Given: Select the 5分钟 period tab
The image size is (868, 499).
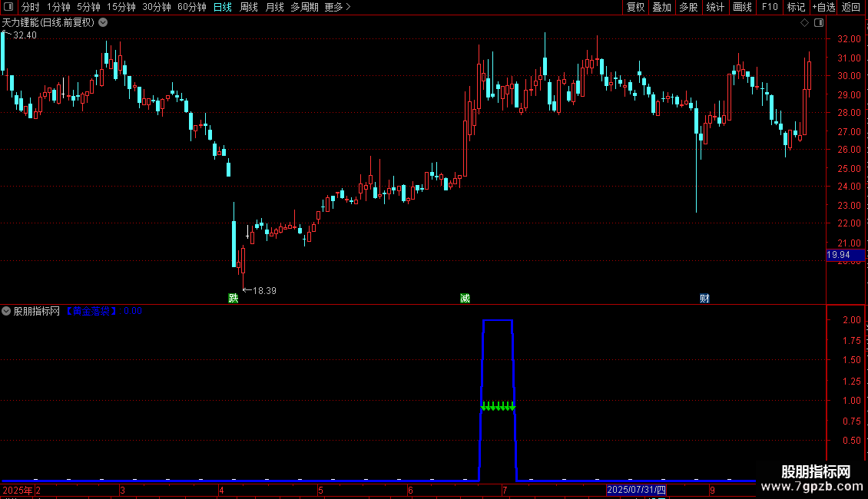Looking at the screenshot, I should pyautogui.click(x=88, y=7).
